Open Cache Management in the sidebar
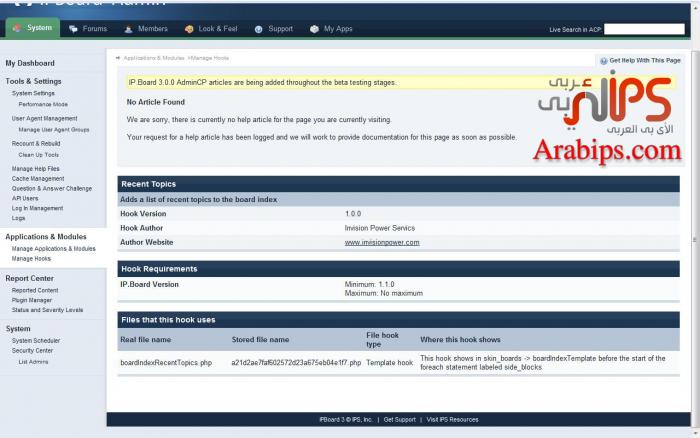 [x=38, y=179]
